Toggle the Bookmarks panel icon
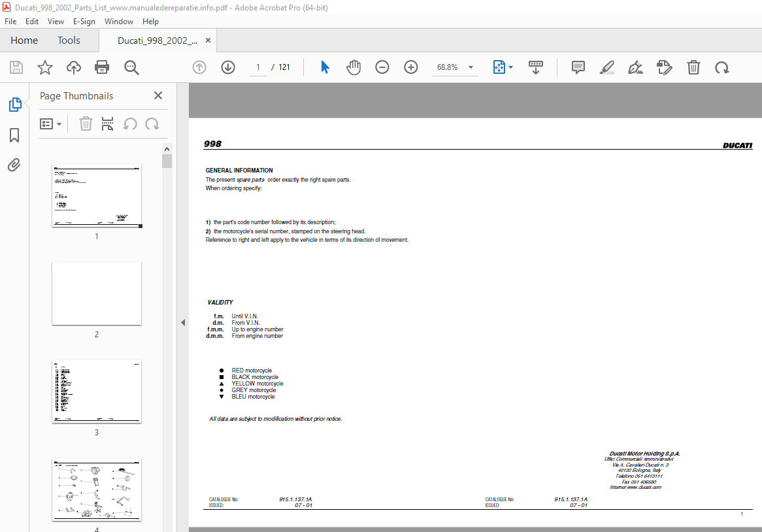Image resolution: width=762 pixels, height=532 pixels. 14,135
